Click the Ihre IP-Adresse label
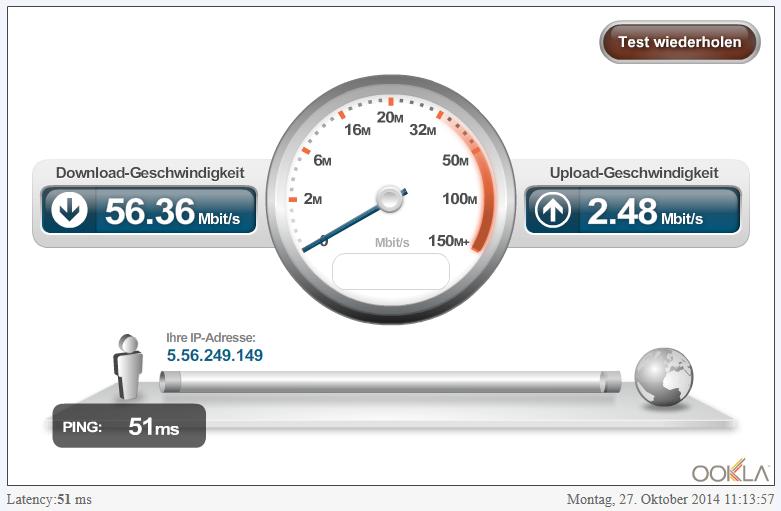The width and height of the screenshot is (781, 511). [211, 338]
